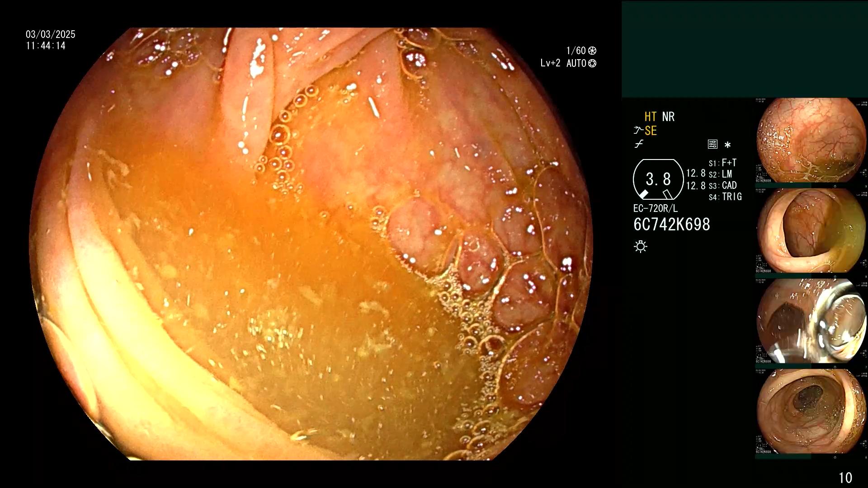Image resolution: width=868 pixels, height=488 pixels.
Task: Click the asterisk icon next to sliders
Action: (727, 145)
